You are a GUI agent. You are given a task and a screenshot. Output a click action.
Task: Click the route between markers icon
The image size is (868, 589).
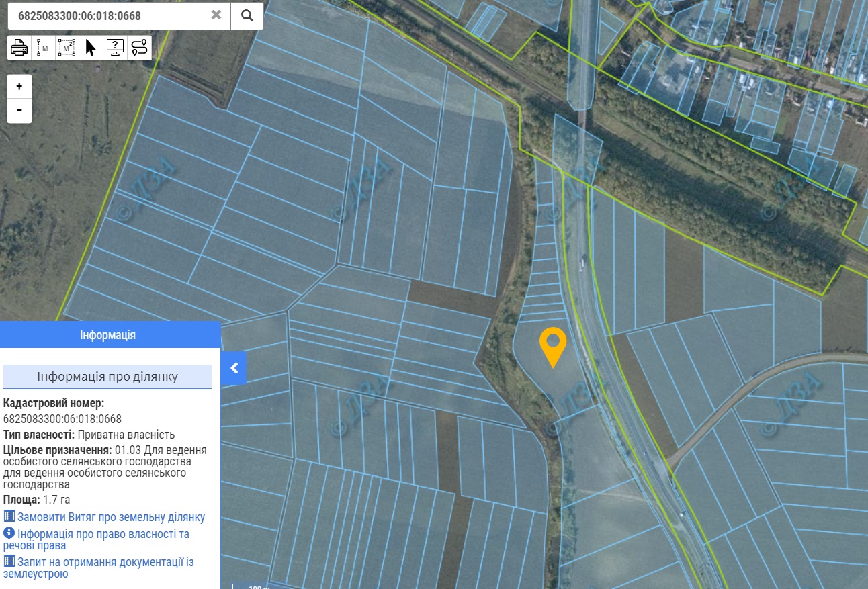(139, 48)
